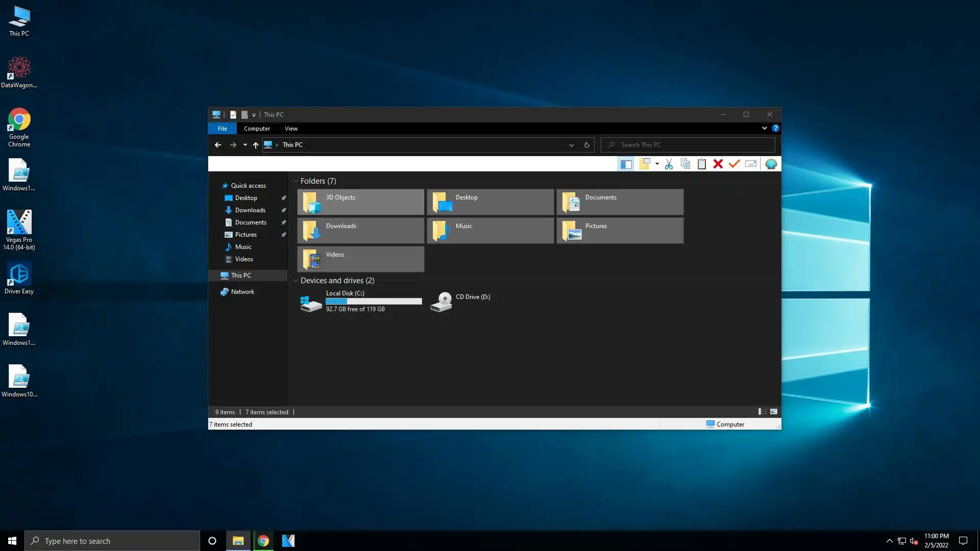This screenshot has width=980, height=551.
Task: Collapse the Devices and drives group
Action: [x=296, y=281]
